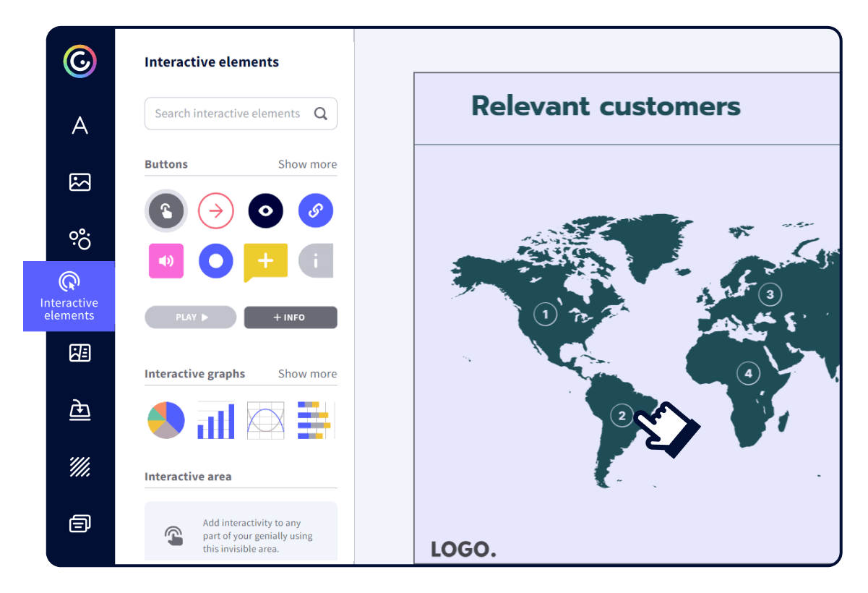Insert the pie chart interactive graph
This screenshot has height=593, width=868.
click(166, 419)
